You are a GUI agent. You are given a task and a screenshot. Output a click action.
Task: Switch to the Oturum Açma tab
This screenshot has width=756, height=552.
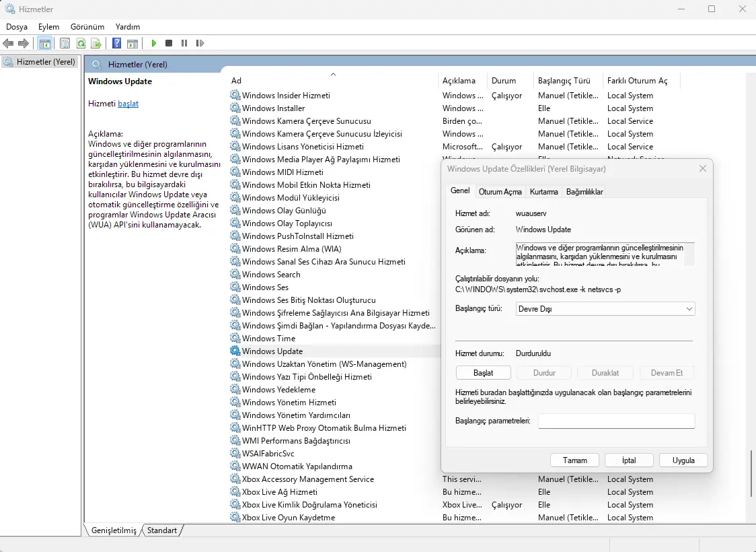[500, 192]
